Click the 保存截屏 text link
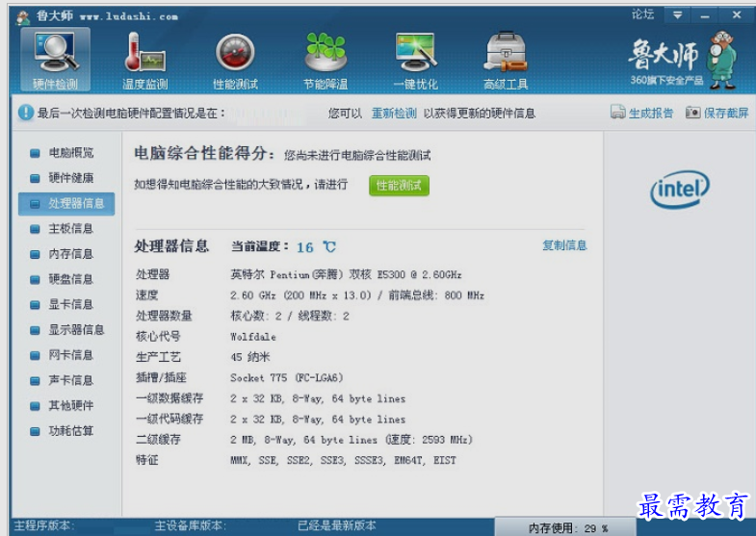 (x=726, y=114)
